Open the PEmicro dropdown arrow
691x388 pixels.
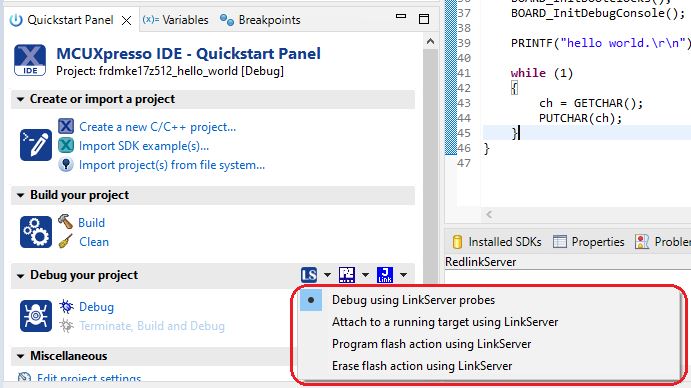click(x=365, y=275)
